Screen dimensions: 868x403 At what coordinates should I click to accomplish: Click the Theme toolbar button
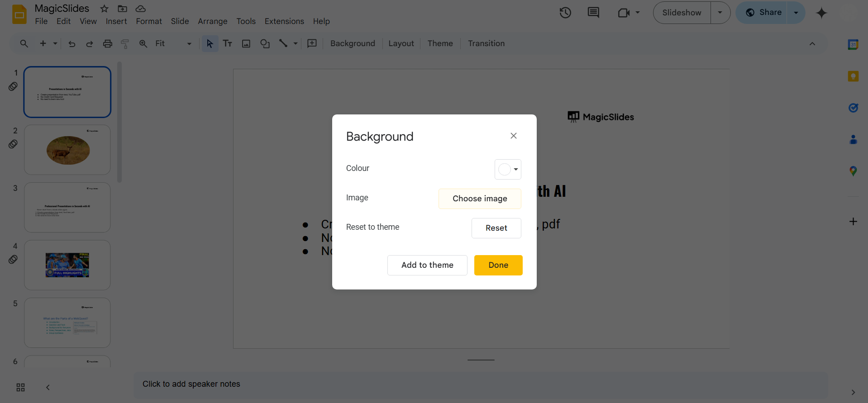pyautogui.click(x=440, y=43)
